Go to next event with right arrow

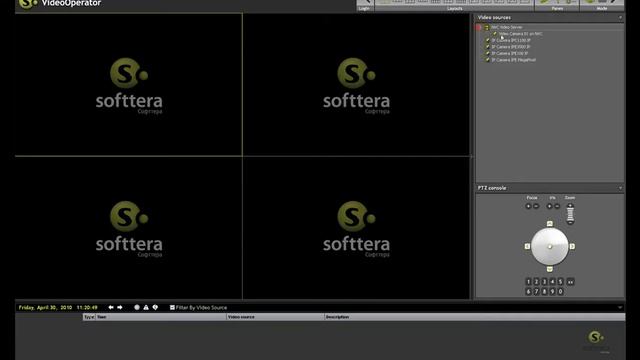coord(120,307)
